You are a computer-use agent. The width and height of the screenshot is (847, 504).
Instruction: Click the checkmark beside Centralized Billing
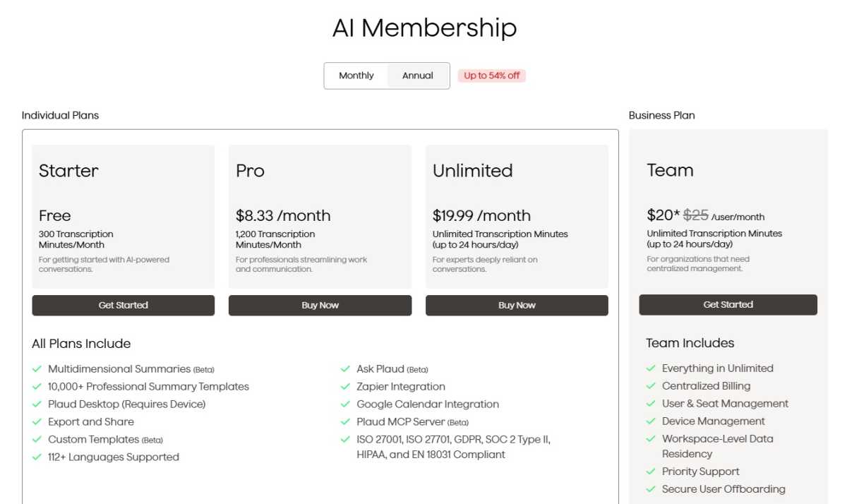click(x=651, y=385)
